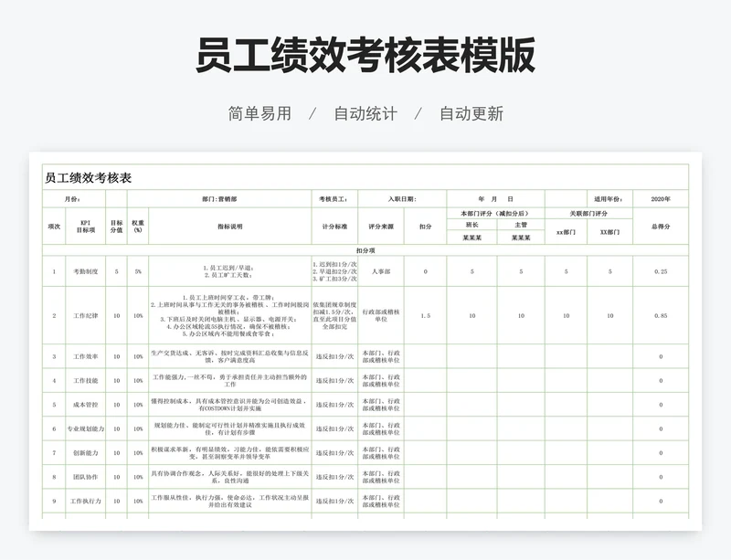Select the subtitle text 自动更新
This screenshot has height=560, width=731.
coord(471,113)
